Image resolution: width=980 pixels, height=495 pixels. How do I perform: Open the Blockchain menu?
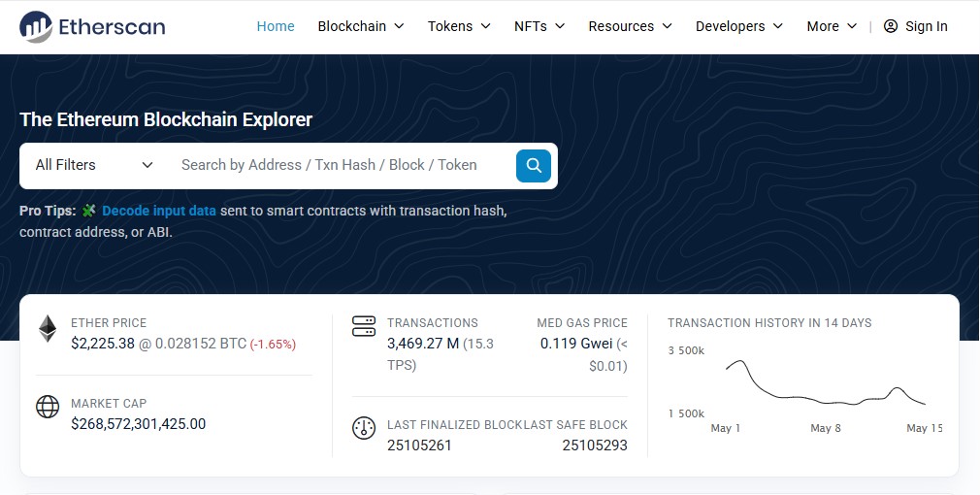point(361,26)
